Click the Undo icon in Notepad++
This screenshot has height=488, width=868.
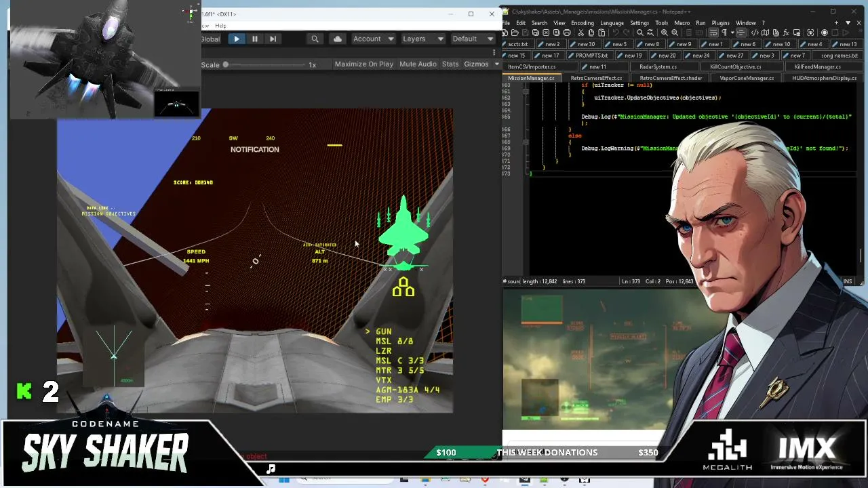(x=616, y=33)
